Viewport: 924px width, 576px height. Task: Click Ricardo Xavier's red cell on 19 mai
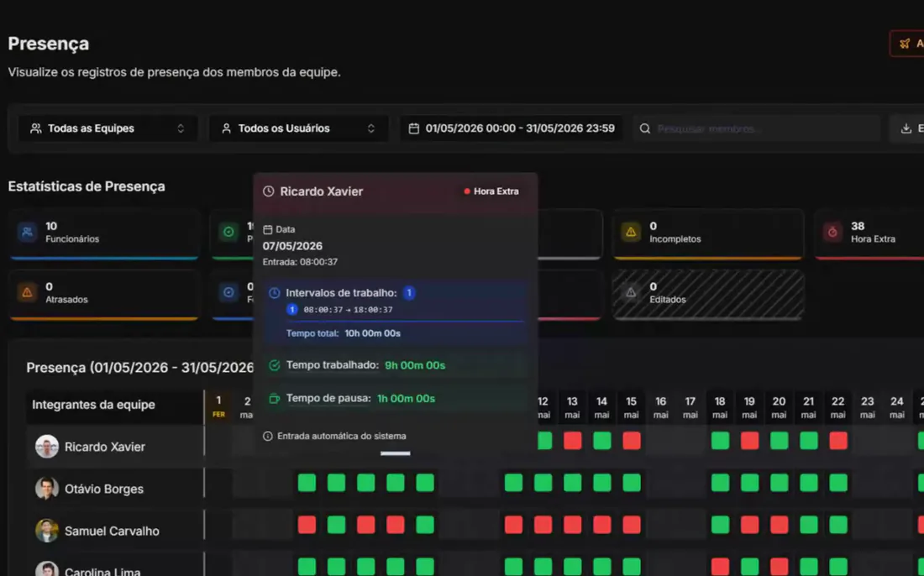coord(749,441)
